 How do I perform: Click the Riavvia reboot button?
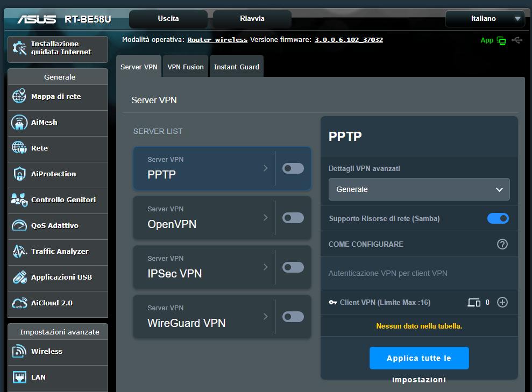click(x=252, y=19)
